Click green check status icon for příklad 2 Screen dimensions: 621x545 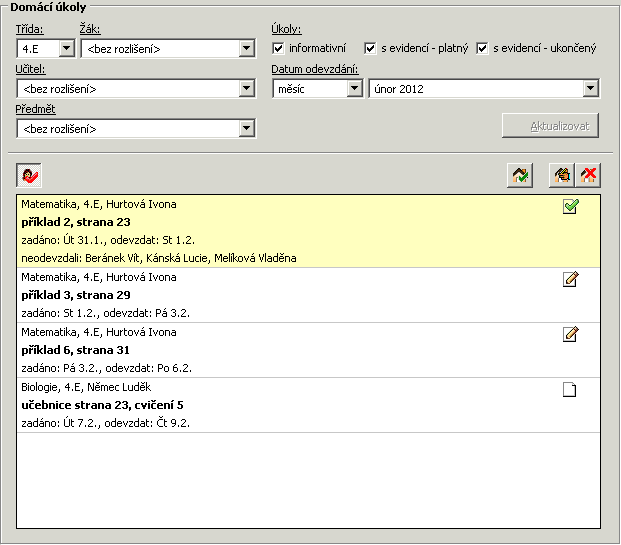pos(571,206)
